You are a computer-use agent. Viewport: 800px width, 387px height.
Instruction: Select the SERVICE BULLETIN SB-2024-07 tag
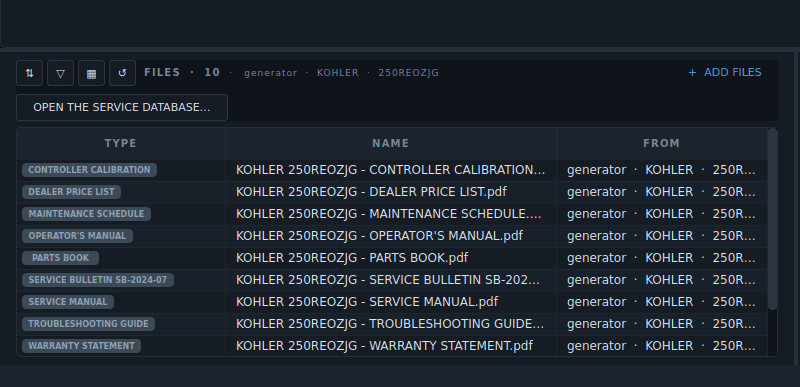97,279
